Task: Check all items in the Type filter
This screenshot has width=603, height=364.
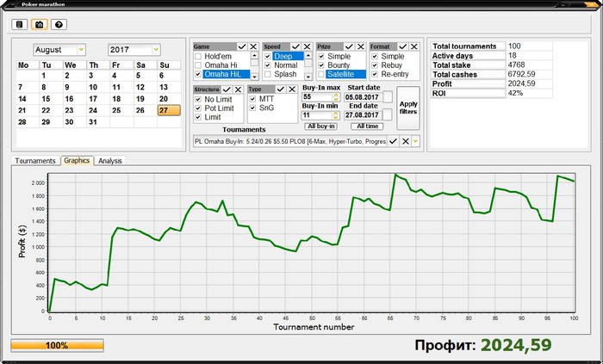Action: click(x=281, y=89)
